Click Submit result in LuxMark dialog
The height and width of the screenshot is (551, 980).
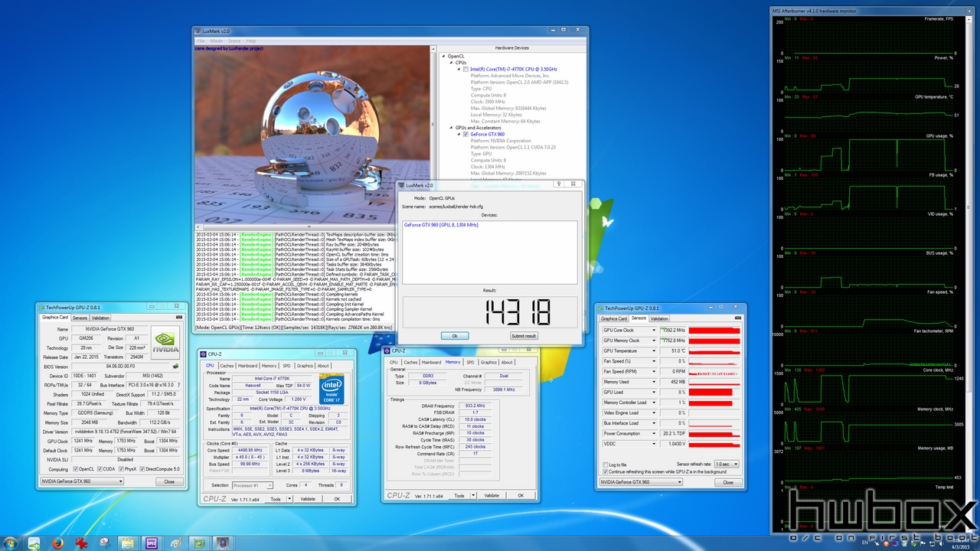pos(524,336)
